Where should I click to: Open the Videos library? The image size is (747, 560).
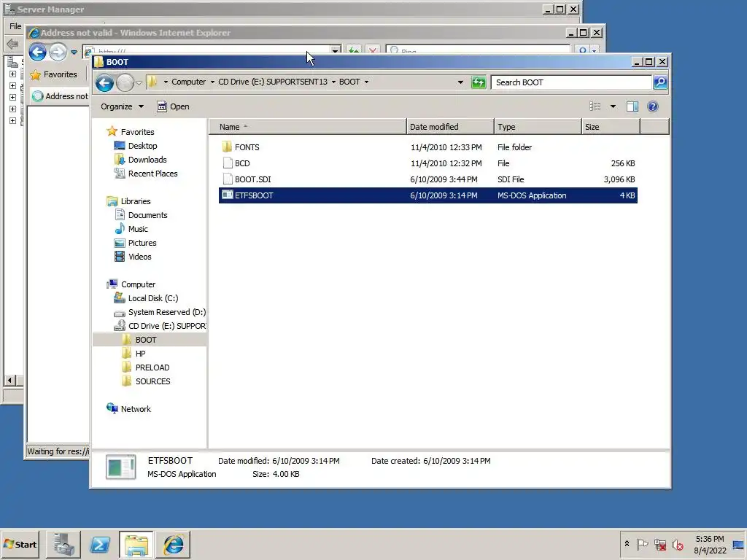(139, 256)
